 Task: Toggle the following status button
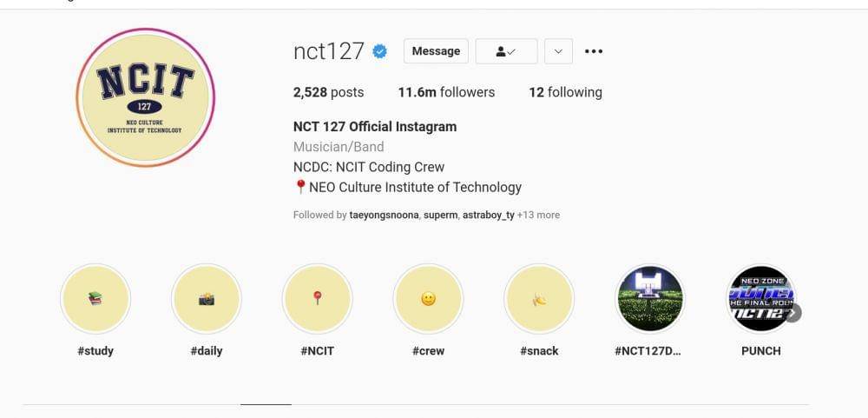(506, 51)
